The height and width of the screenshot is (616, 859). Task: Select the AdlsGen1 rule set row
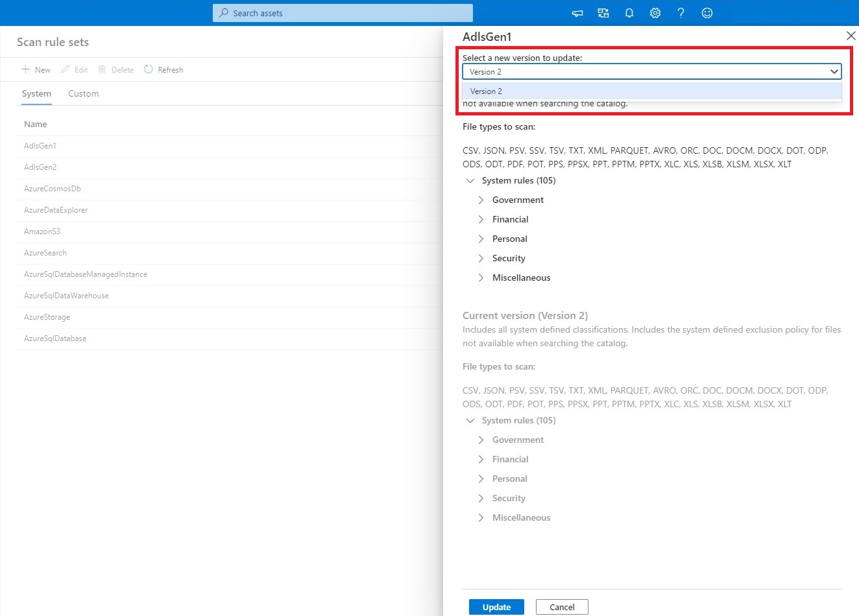pyautogui.click(x=230, y=146)
